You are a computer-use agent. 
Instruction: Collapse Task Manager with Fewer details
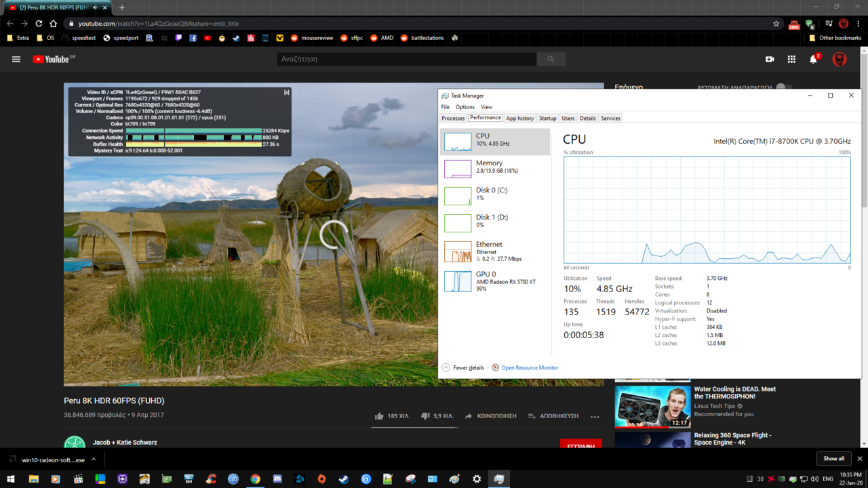coord(463,367)
